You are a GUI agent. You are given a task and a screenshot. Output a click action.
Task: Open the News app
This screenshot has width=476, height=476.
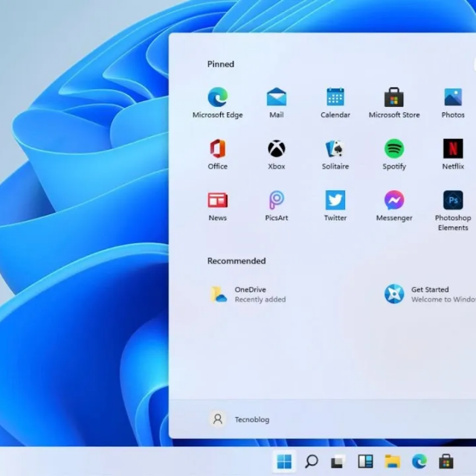click(x=218, y=206)
